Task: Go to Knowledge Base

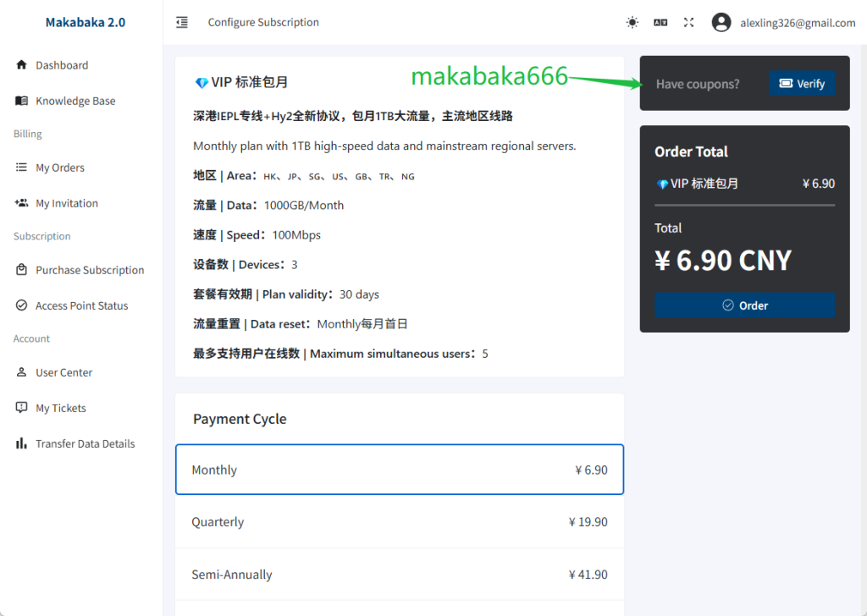Action: coord(75,101)
